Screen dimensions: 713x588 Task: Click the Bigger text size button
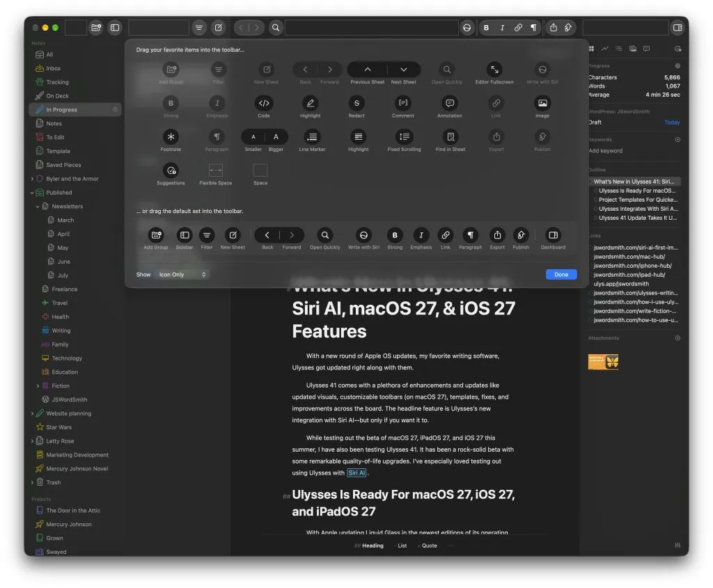276,137
